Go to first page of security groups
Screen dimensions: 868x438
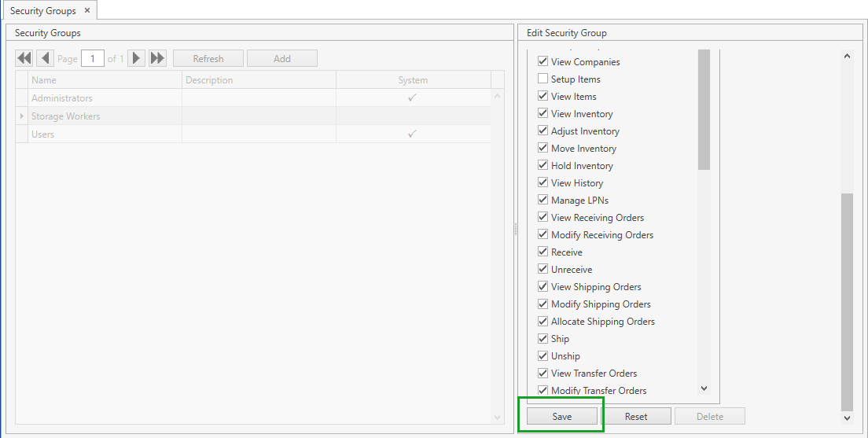pos(24,59)
